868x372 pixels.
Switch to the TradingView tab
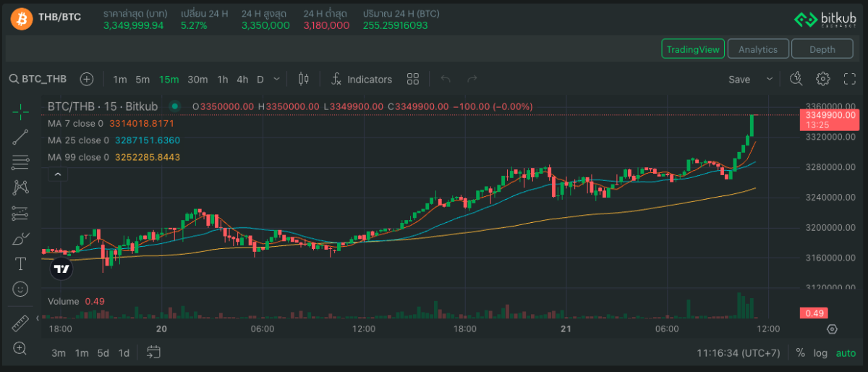click(693, 48)
